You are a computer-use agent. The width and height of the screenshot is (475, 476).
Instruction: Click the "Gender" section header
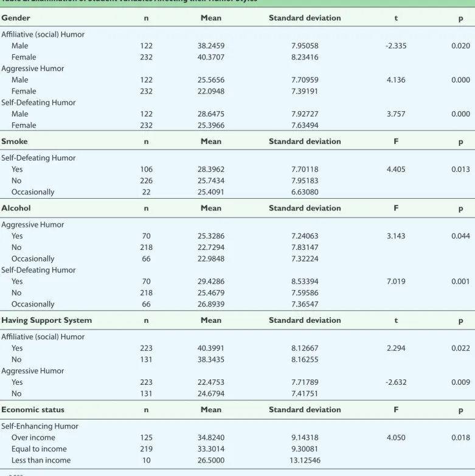[16, 18]
